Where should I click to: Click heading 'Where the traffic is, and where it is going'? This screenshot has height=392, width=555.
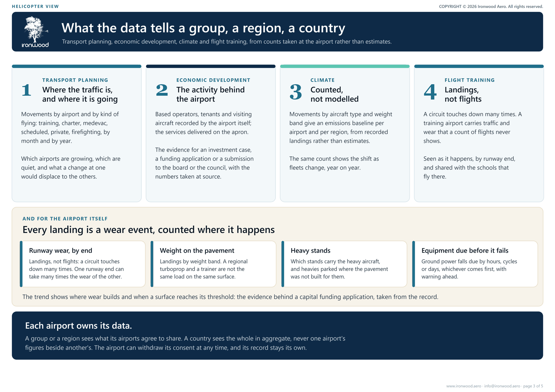[80, 94]
